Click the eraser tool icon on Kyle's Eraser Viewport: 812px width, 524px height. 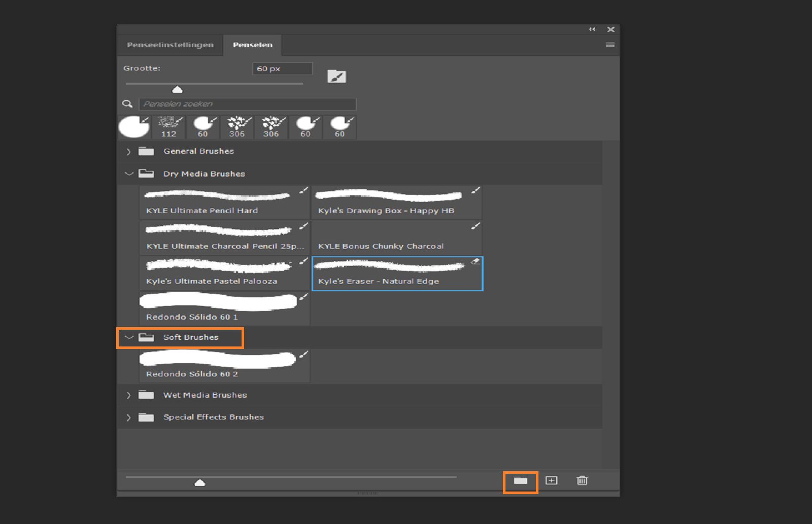click(476, 261)
